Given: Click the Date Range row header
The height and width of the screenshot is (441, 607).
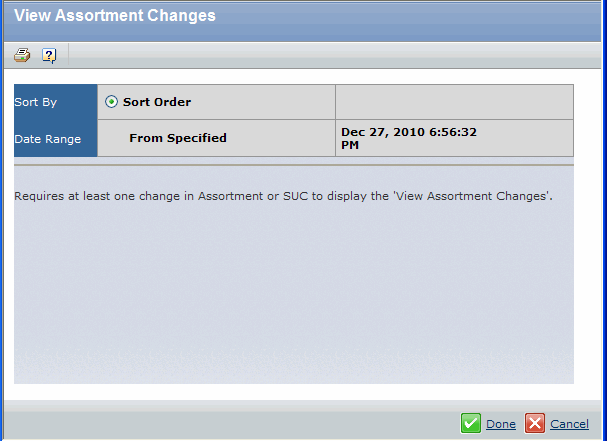Looking at the screenshot, I should tap(55, 139).
